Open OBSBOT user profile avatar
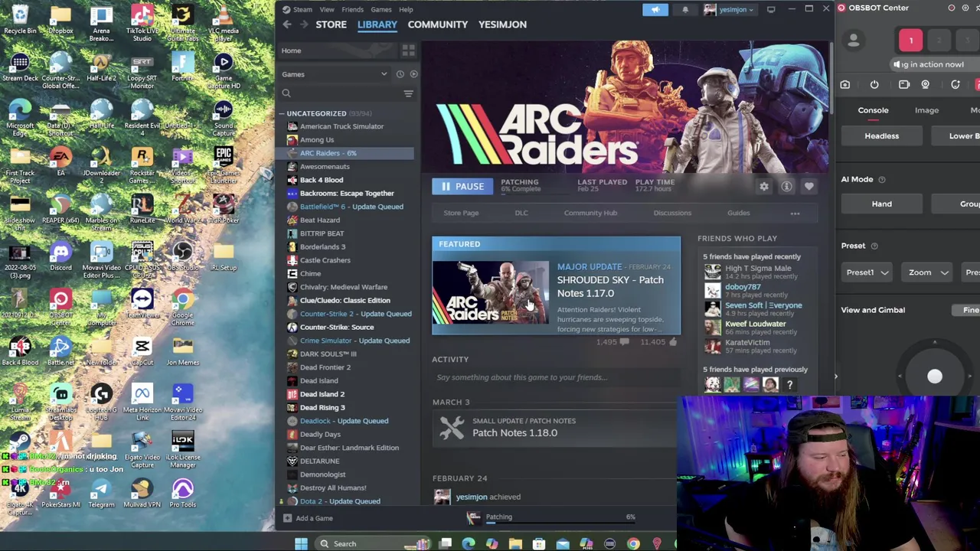This screenshot has width=980, height=551. click(x=854, y=41)
